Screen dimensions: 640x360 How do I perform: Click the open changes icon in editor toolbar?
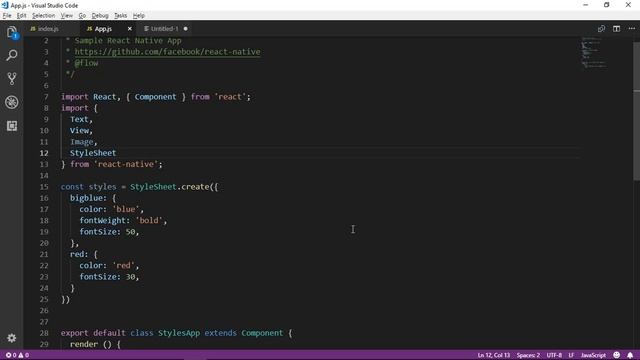[x=601, y=29]
